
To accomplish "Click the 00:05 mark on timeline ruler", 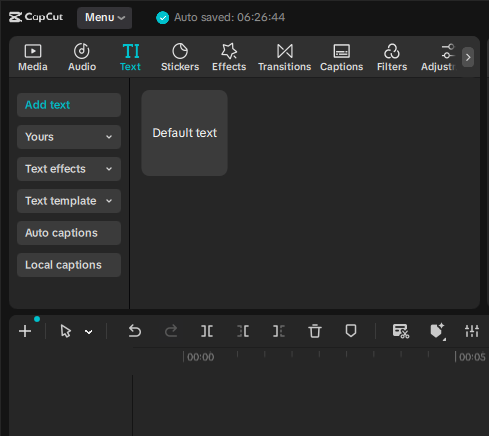I will coord(472,357).
